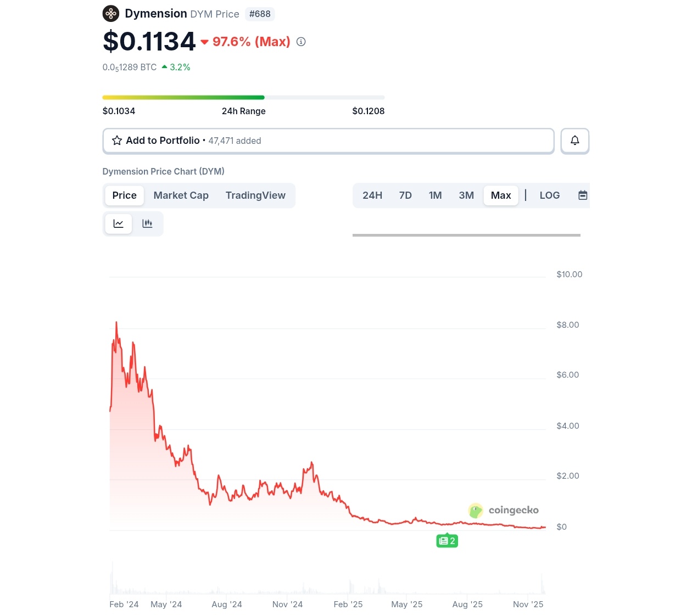The height and width of the screenshot is (616, 692).
Task: Select the 1M time range
Action: (436, 195)
